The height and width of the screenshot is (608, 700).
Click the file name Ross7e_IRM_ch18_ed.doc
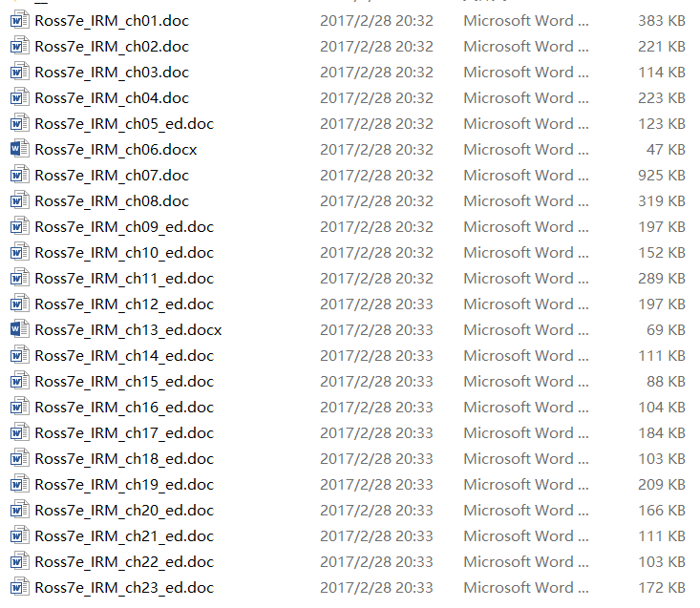pyautogui.click(x=124, y=459)
